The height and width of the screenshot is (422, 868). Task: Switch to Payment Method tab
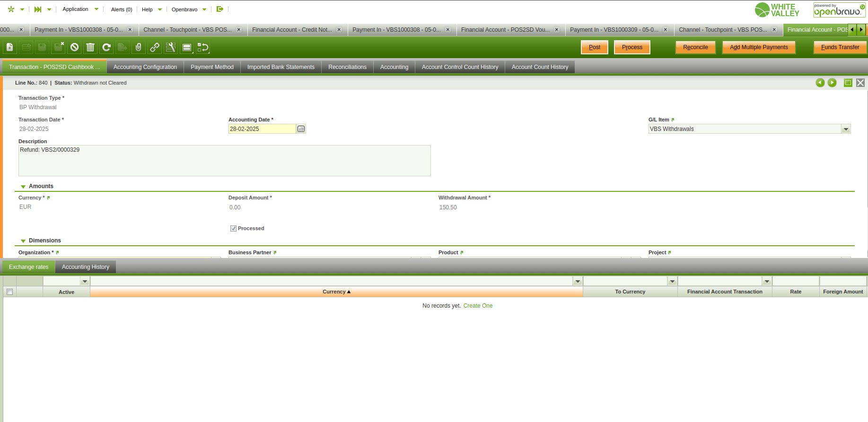click(212, 67)
